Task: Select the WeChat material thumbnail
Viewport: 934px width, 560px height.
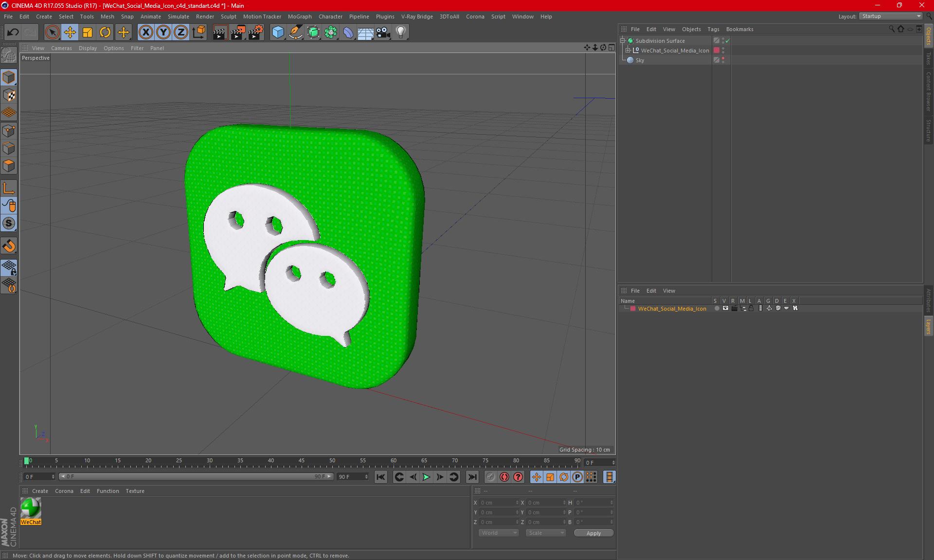Action: click(x=31, y=508)
